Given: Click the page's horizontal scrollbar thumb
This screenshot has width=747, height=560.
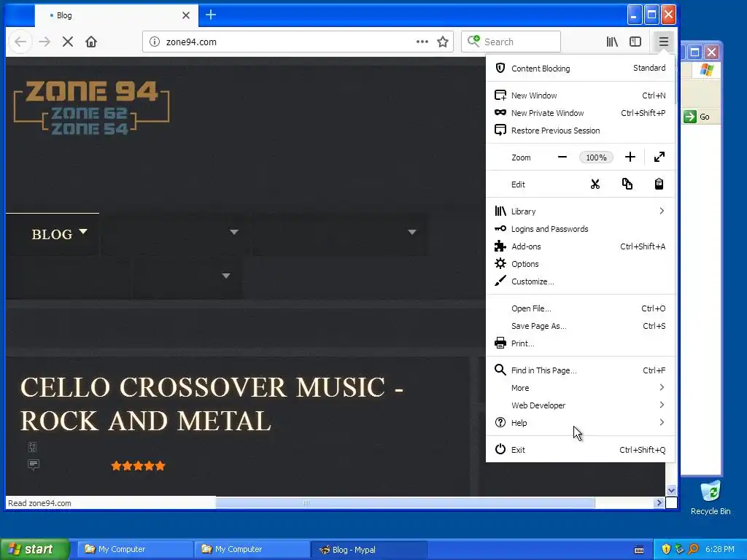Looking at the screenshot, I should click(405, 503).
